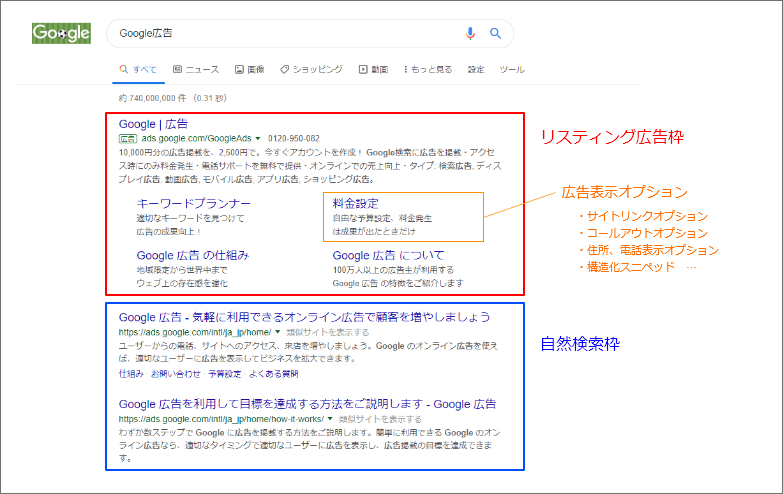Open the 動画 tab
This screenshot has width=783, height=494.
pos(374,69)
